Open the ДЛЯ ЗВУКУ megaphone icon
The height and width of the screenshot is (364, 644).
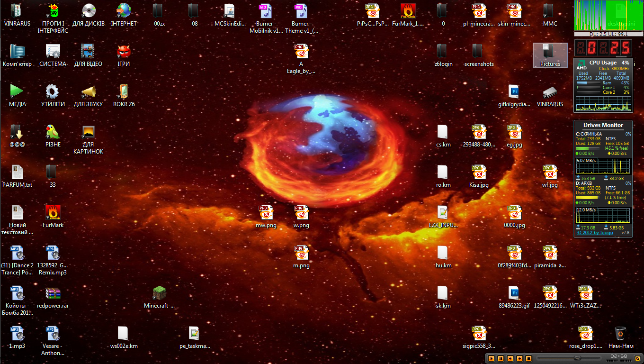point(88,96)
